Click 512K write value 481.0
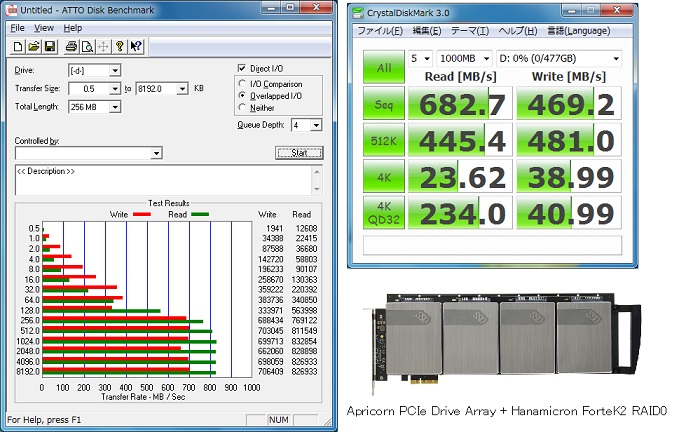The image size is (679, 432). (569, 140)
